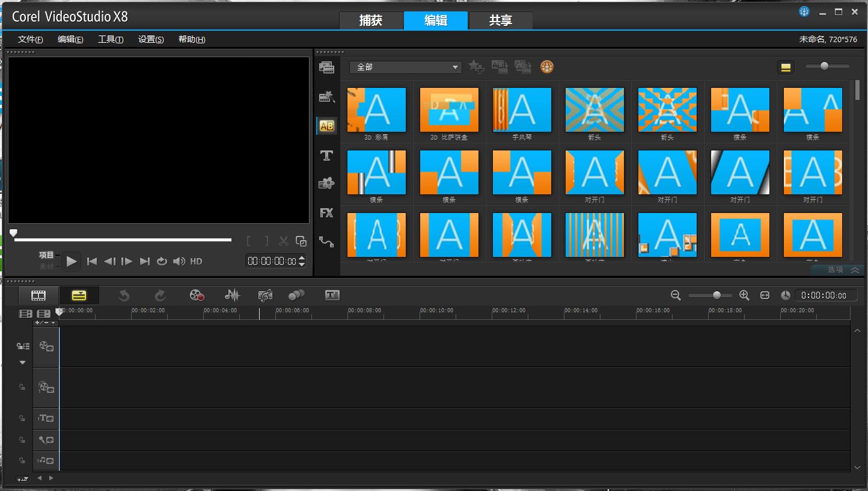The height and width of the screenshot is (491, 868).
Task: Expand the ripple editing options arrow
Action: click(23, 362)
